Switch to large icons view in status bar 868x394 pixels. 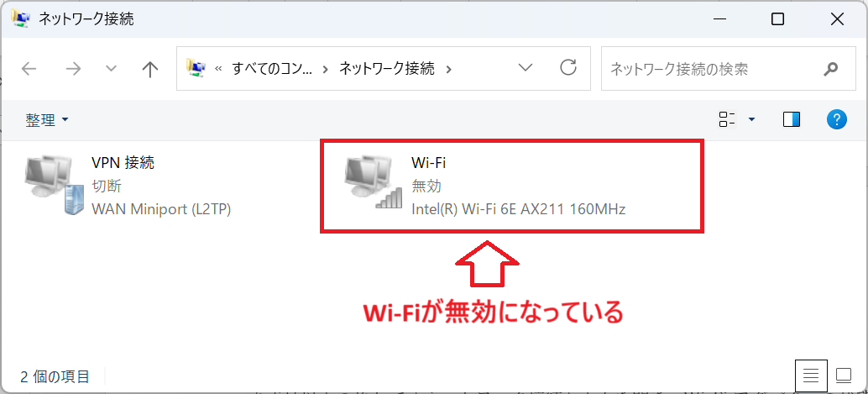(842, 374)
